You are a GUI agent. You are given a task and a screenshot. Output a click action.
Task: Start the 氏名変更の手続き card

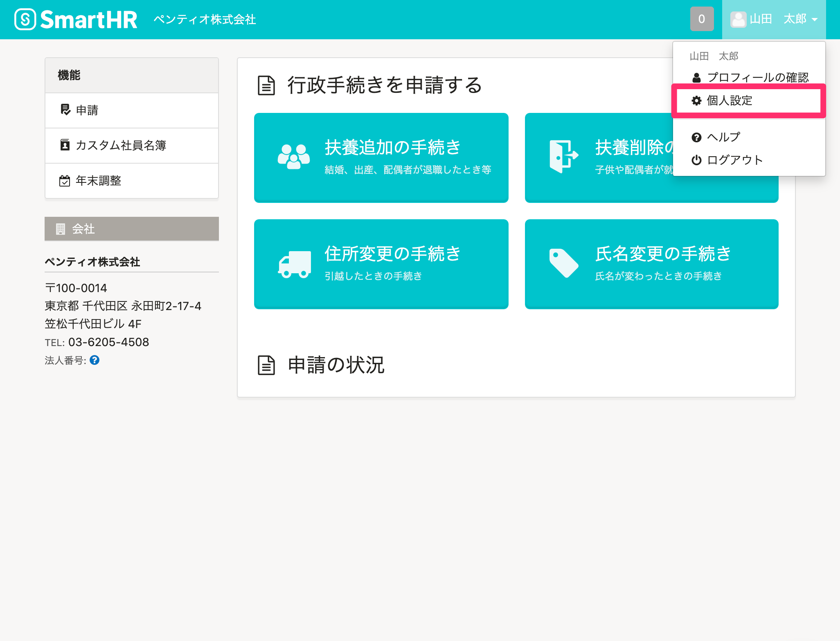[652, 264]
